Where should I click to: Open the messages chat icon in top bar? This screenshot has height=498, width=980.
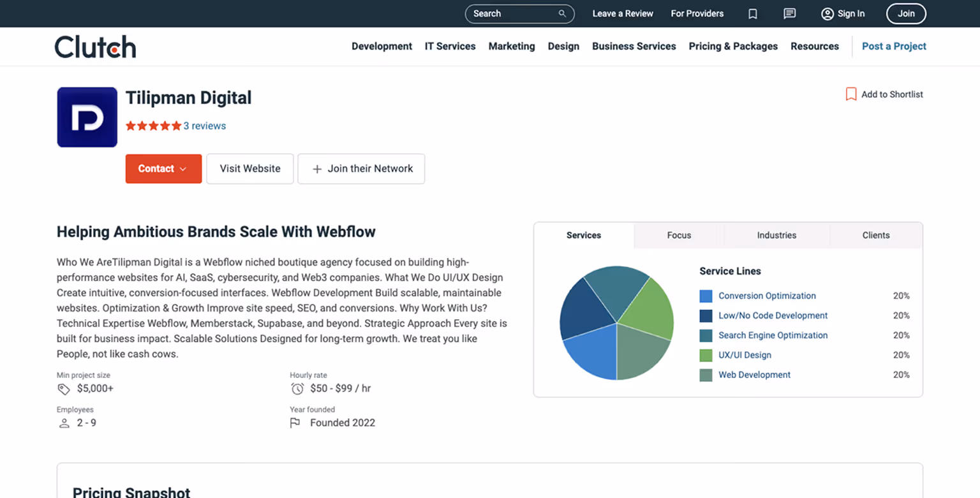[790, 13]
